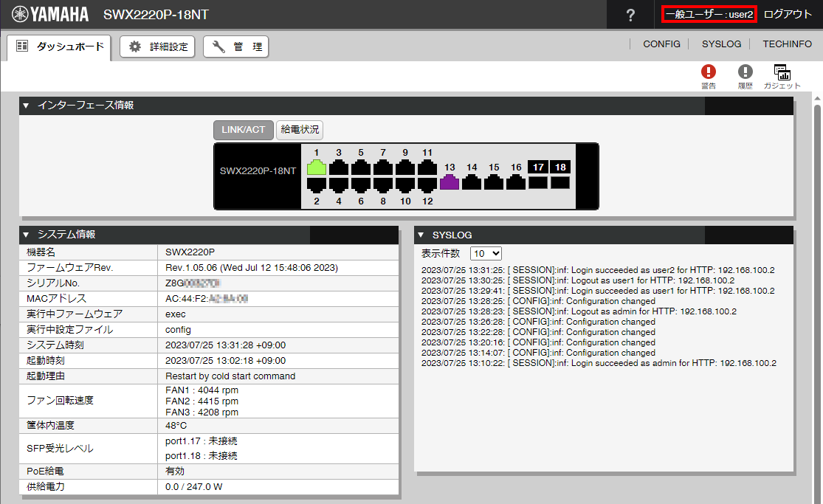Viewport: 823px width, 504px height.
Task: Collapse the システム情報 panel
Action: [26, 235]
